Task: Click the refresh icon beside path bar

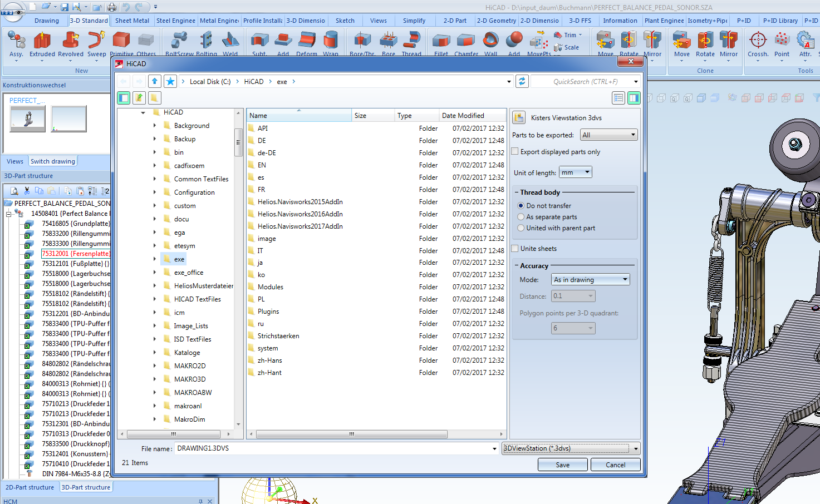Action: 522,81
